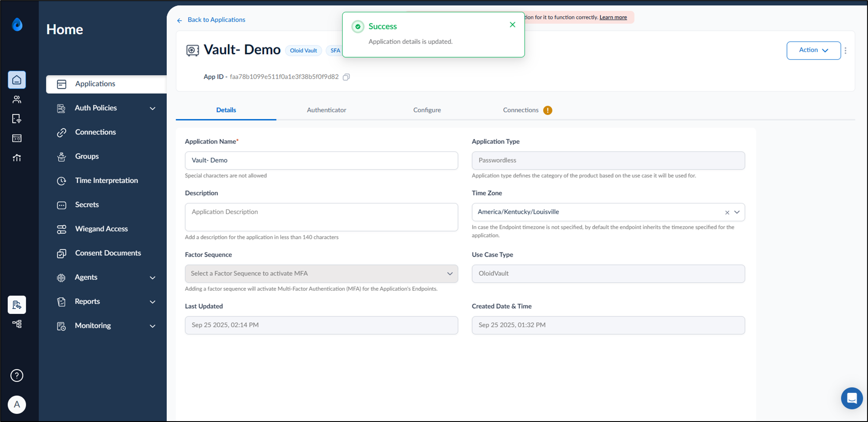This screenshot has width=868, height=422.
Task: Open Applications in the sidebar
Action: click(x=106, y=84)
